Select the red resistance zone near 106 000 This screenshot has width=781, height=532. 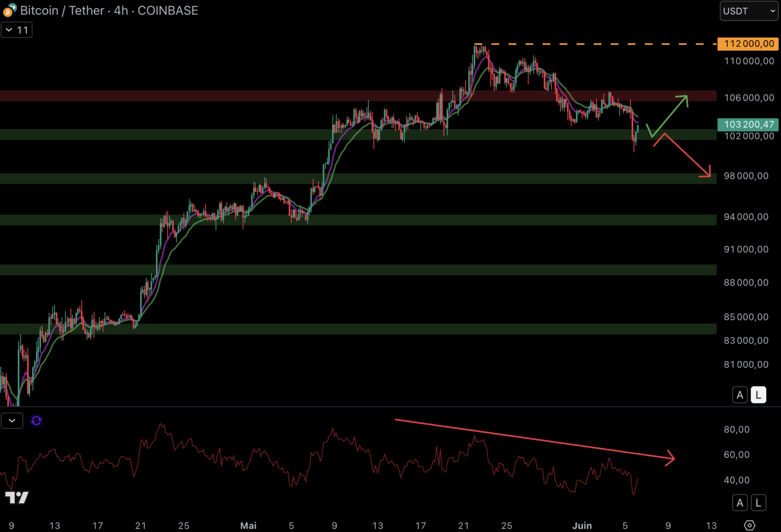click(358, 96)
